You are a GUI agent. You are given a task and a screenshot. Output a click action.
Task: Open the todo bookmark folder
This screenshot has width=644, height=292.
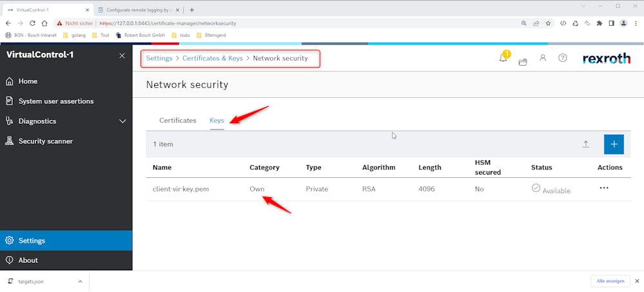(x=181, y=35)
